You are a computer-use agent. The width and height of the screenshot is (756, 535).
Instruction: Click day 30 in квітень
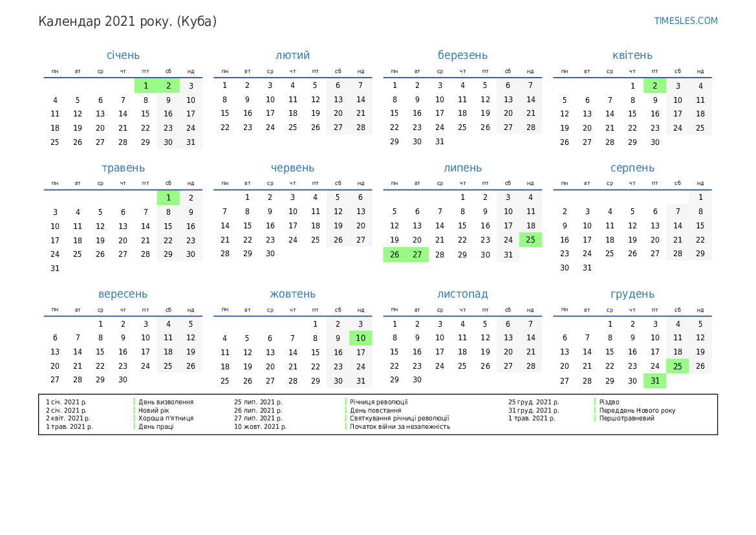[x=654, y=142]
